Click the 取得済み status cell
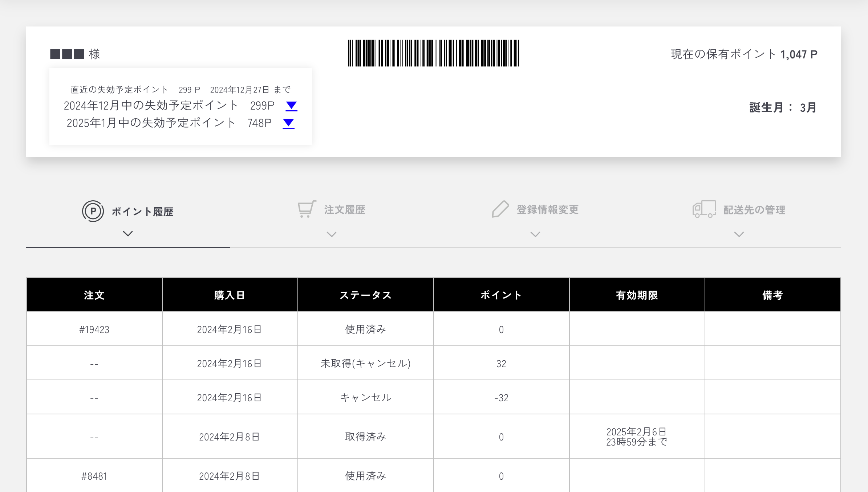Viewport: 868px width, 492px height. click(366, 437)
